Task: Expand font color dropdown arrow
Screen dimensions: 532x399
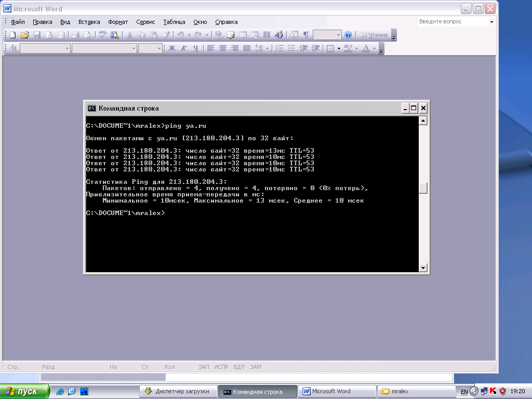Action: (x=374, y=48)
